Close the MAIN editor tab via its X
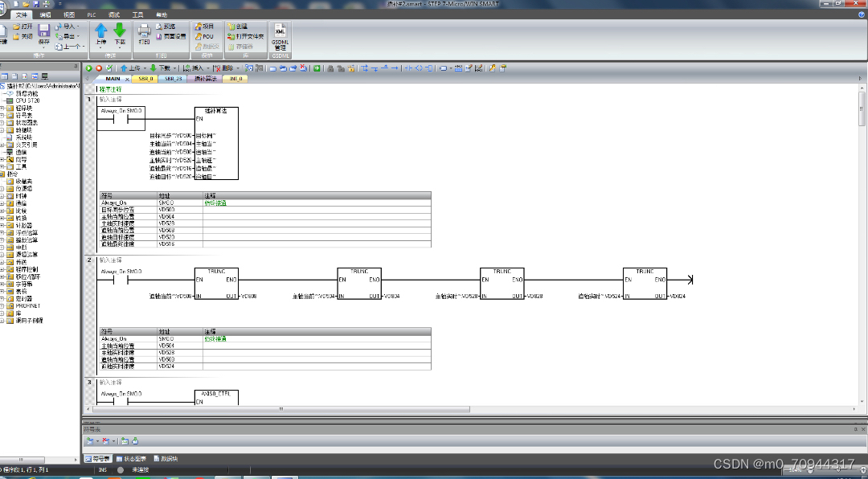Image resolution: width=868 pixels, height=479 pixels. 127,80
